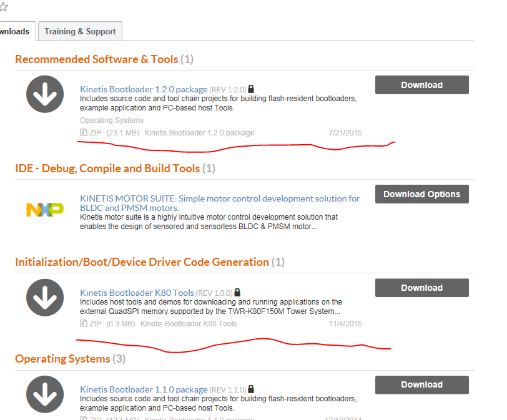Open Kinetis Bootloader 1.1.0 package link
Viewport: 507px width, 420px height.
[144, 389]
